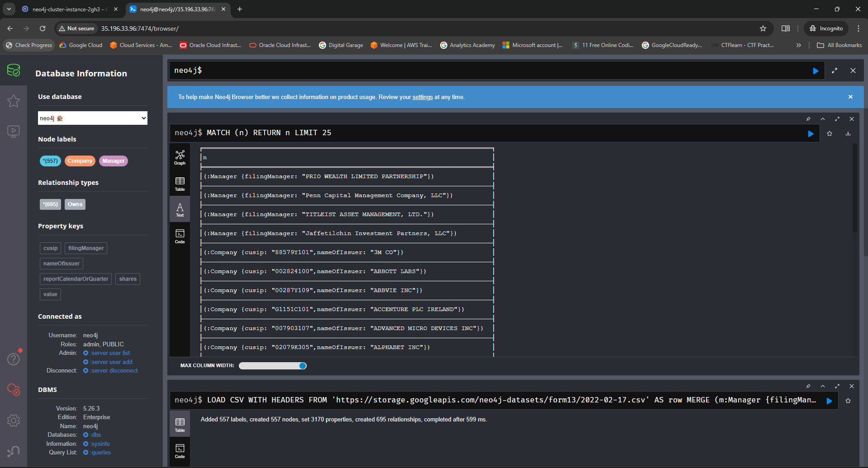The width and height of the screenshot is (868, 468).
Task: Switch MATCH result to Graph view
Action: [x=180, y=157]
